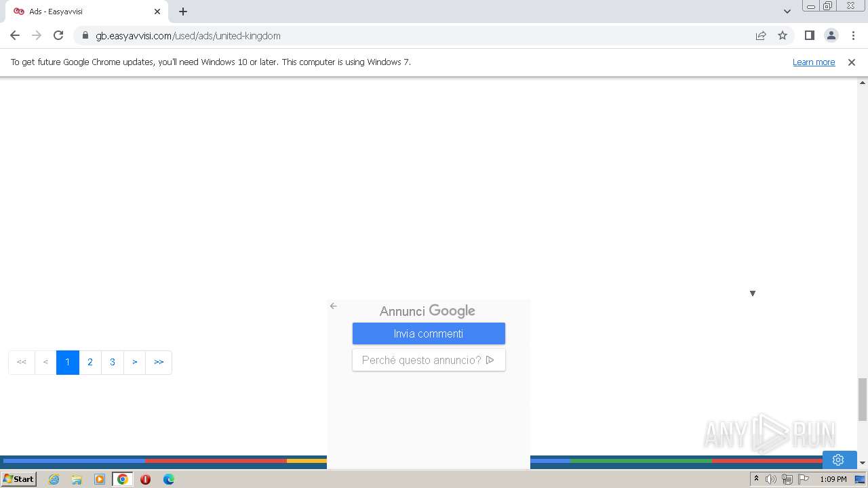Restore down the Chrome window

[828, 5]
